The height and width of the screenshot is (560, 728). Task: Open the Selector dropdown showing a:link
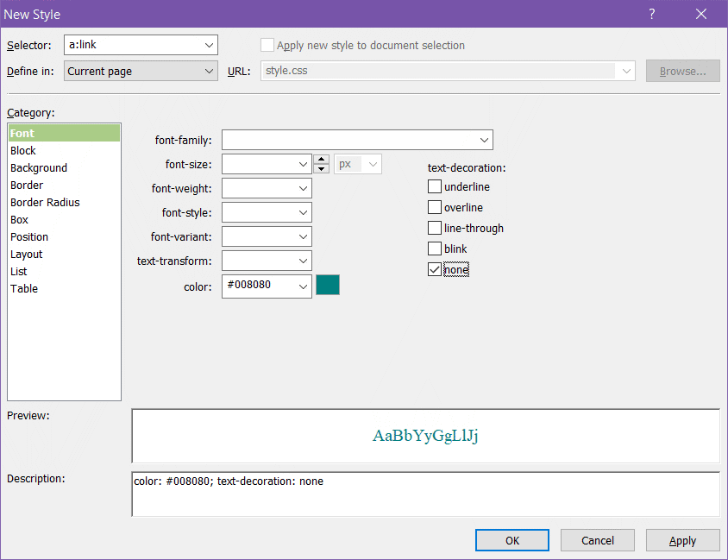point(210,46)
